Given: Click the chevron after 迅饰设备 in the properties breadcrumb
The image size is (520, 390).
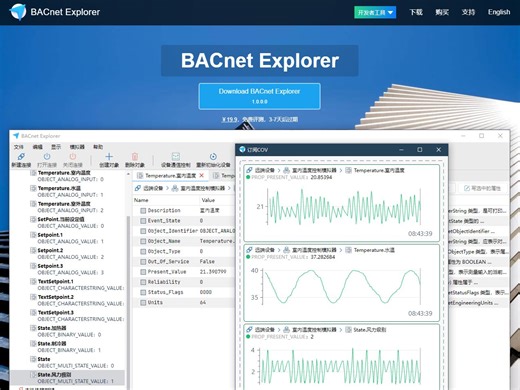Looking at the screenshot, I should pyautogui.click(x=167, y=188).
